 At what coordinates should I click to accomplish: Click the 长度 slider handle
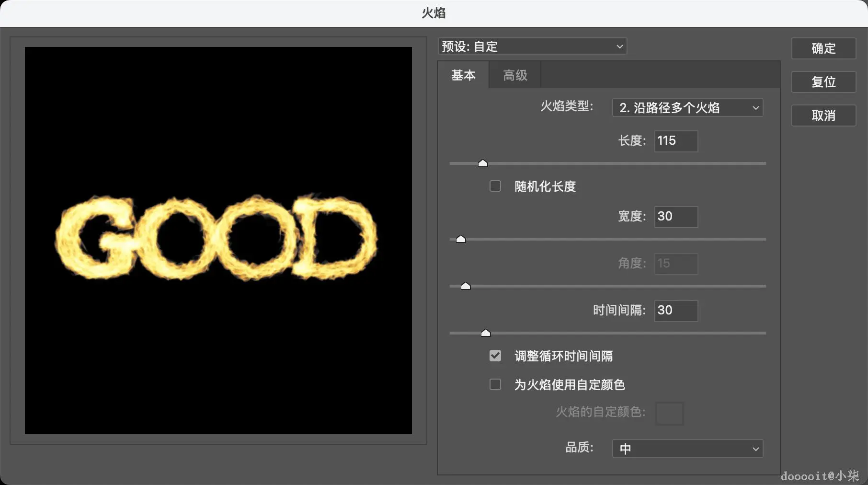[482, 163]
